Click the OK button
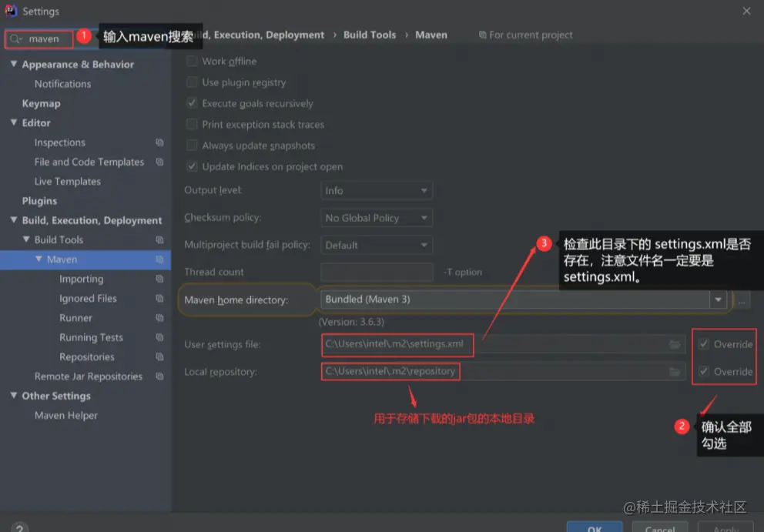The width and height of the screenshot is (764, 532). point(595,527)
